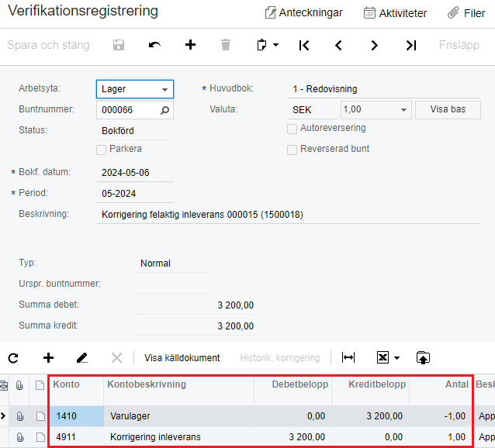Viewport: 495px width, 448px height.
Task: Click the fit columns icon in grid toolbar
Action: pyautogui.click(x=348, y=358)
